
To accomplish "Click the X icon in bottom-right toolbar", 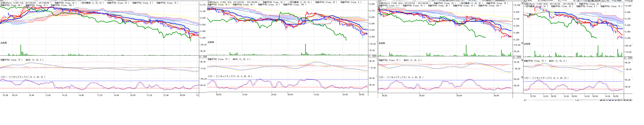I will coord(631,100).
